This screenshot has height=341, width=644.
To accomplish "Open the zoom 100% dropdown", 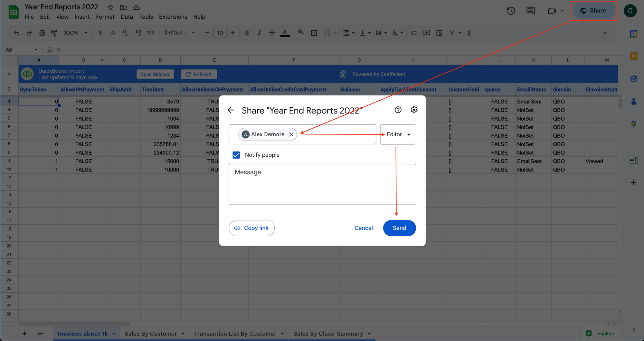I will tap(75, 33).
